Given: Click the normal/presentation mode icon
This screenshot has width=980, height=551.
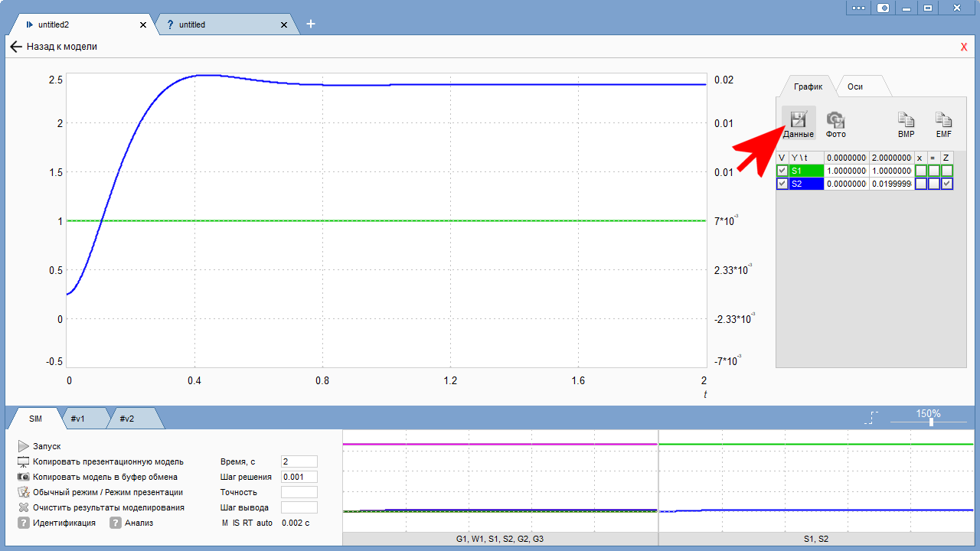Looking at the screenshot, I should [23, 492].
